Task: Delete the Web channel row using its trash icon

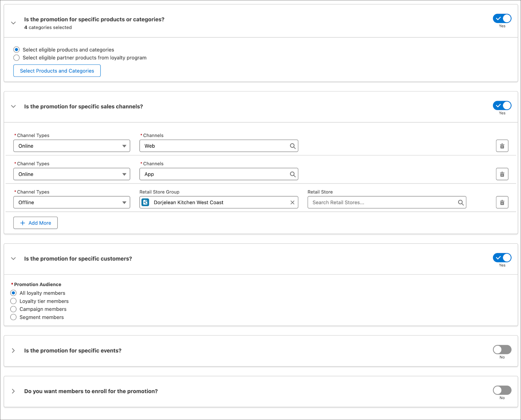Action: [502, 146]
